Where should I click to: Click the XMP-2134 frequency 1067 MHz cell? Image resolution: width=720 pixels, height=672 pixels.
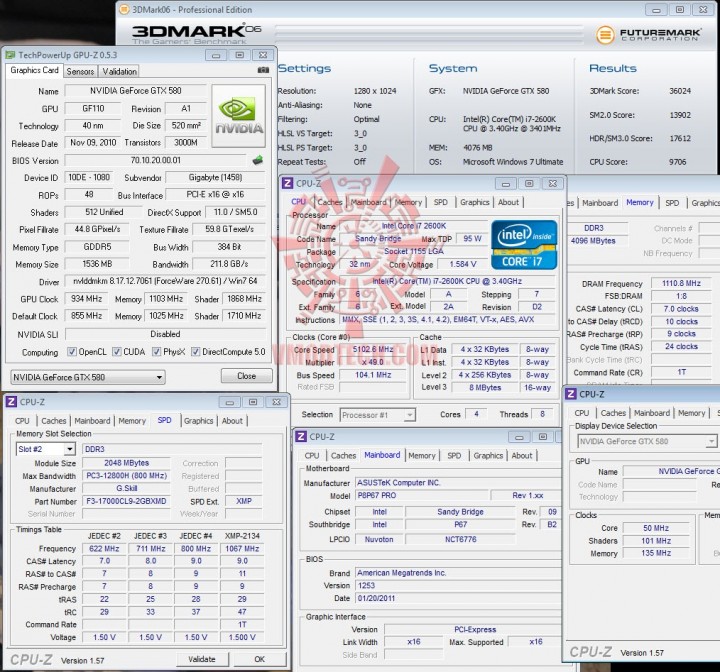coord(242,548)
